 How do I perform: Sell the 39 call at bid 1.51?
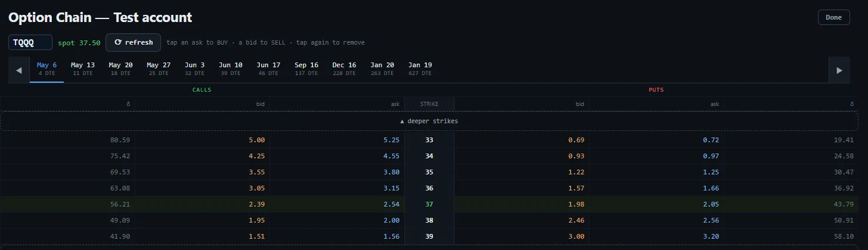coord(202,236)
